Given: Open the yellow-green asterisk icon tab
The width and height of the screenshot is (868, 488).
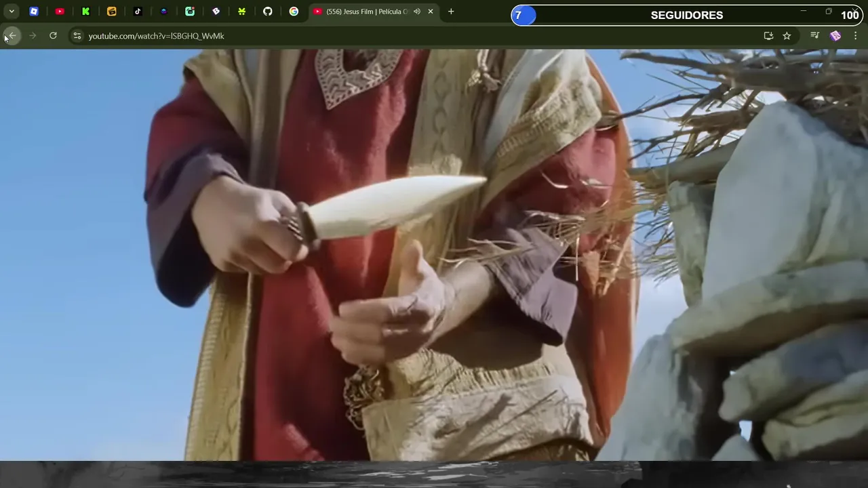Looking at the screenshot, I should [242, 12].
